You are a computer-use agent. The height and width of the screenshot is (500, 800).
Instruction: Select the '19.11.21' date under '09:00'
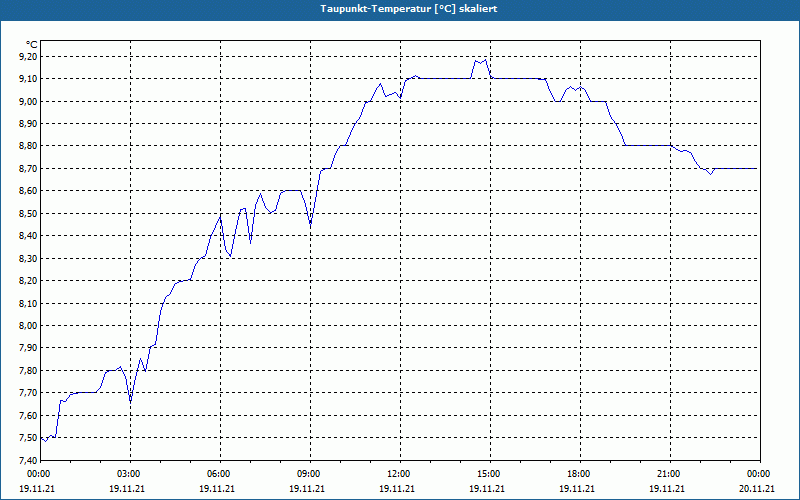click(x=307, y=488)
